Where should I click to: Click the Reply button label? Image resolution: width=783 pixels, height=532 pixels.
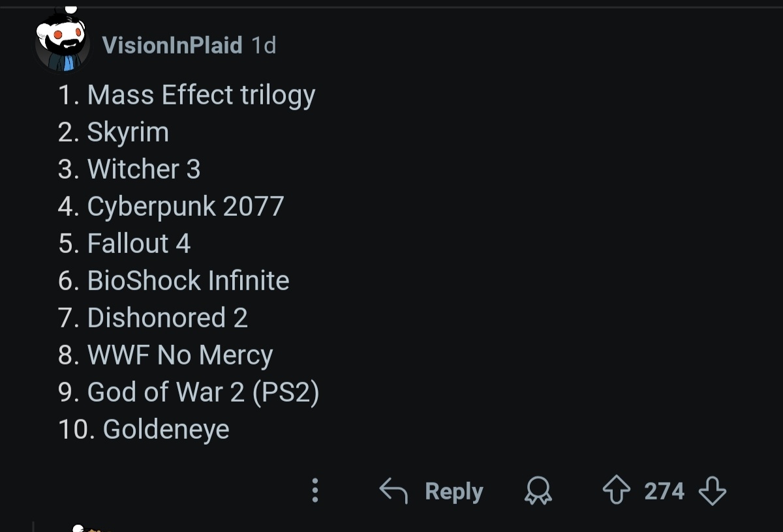453,491
